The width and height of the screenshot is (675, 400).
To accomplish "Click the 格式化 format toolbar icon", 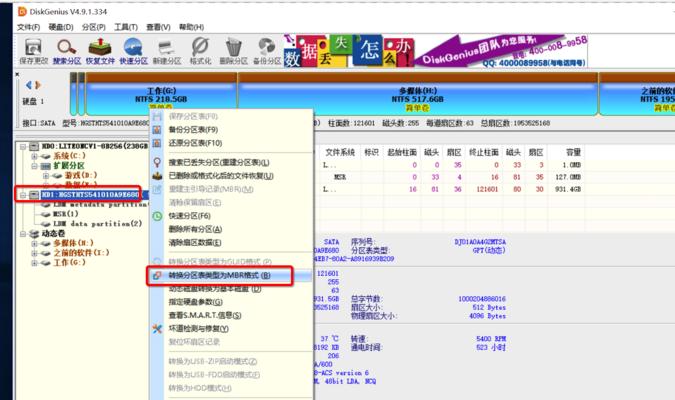I will click(x=200, y=52).
